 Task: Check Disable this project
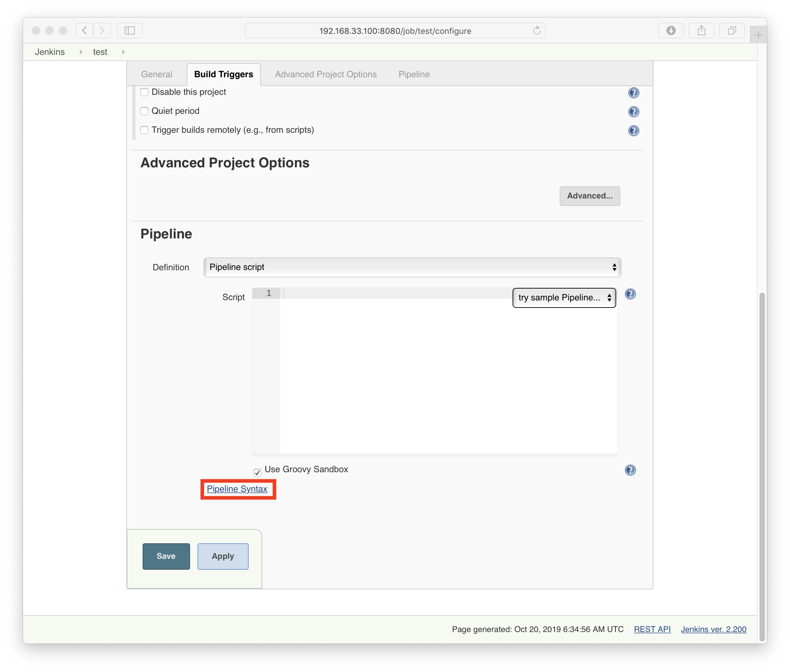tap(144, 92)
